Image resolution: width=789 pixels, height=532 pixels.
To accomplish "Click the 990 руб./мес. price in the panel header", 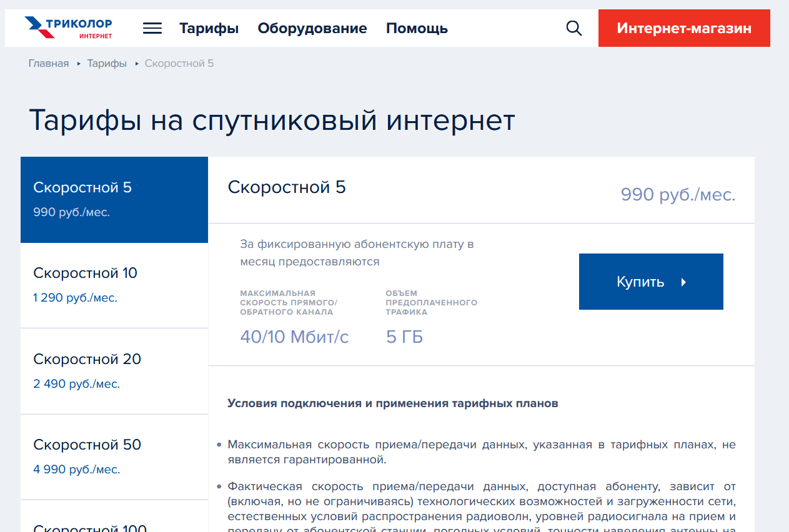I will (678, 194).
